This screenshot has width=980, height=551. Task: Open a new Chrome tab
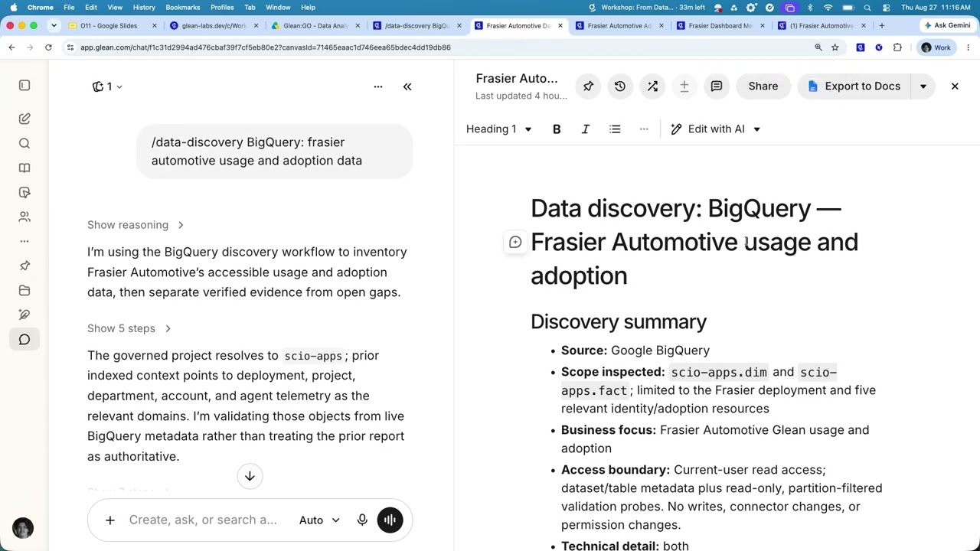[882, 26]
